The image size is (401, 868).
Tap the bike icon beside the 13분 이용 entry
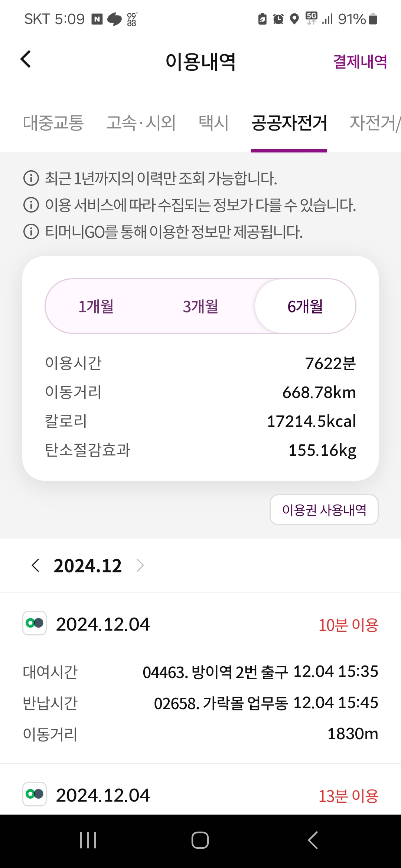tap(35, 794)
